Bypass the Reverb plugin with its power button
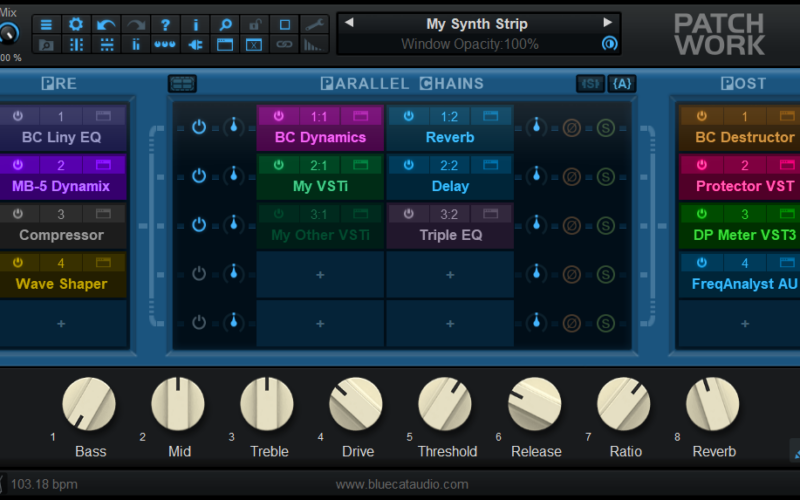The width and height of the screenshot is (800, 500). 407,116
